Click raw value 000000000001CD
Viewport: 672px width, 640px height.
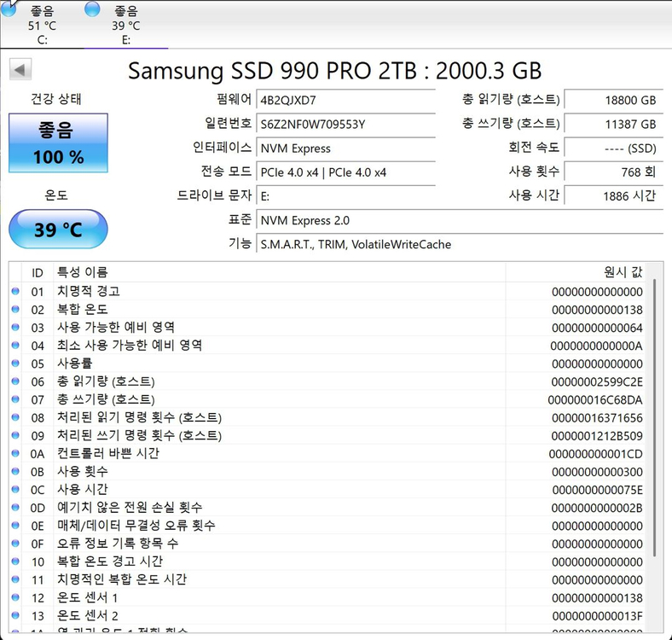(x=595, y=454)
